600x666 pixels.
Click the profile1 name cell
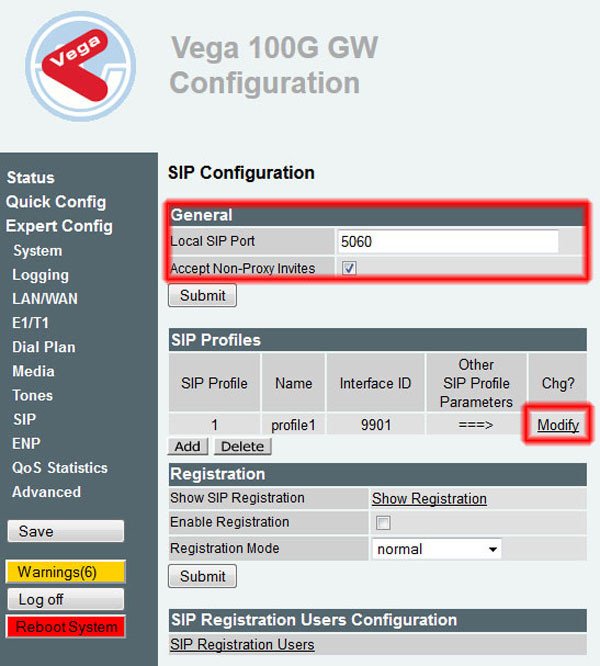click(293, 425)
